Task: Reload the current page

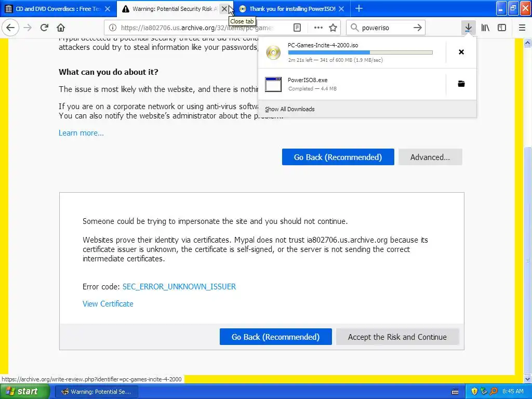Action: click(x=44, y=28)
